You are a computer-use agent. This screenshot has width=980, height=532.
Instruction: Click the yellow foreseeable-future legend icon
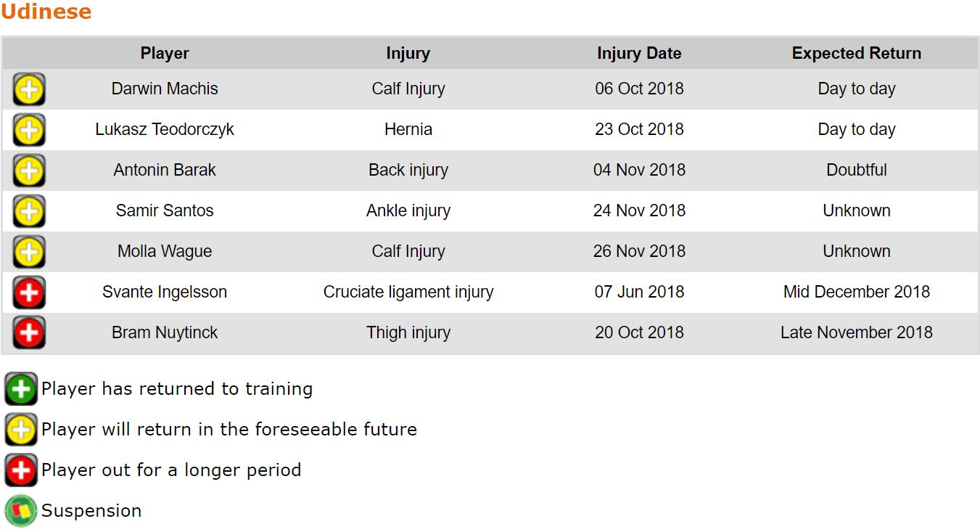(x=21, y=430)
